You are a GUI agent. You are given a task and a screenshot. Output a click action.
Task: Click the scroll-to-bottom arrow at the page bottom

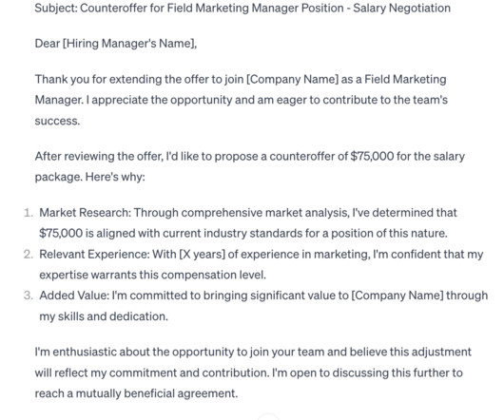pos(268,418)
